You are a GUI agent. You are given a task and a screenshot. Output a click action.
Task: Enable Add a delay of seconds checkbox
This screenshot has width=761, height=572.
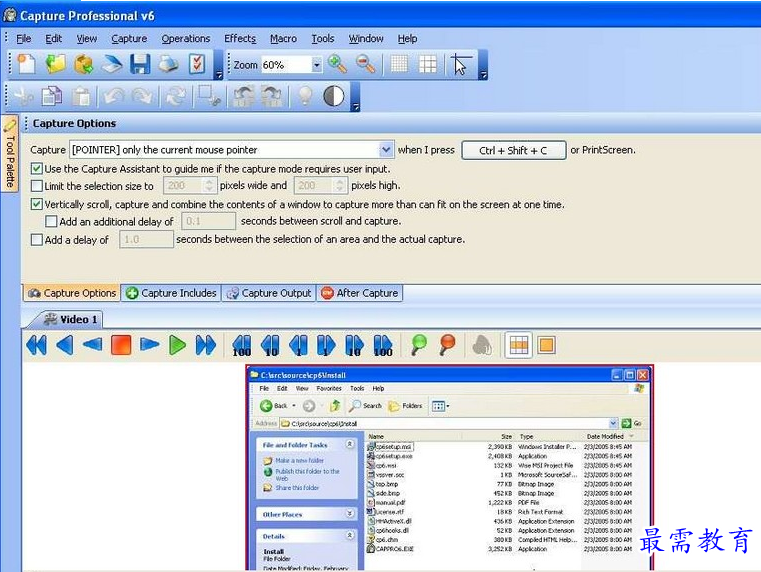pos(36,240)
